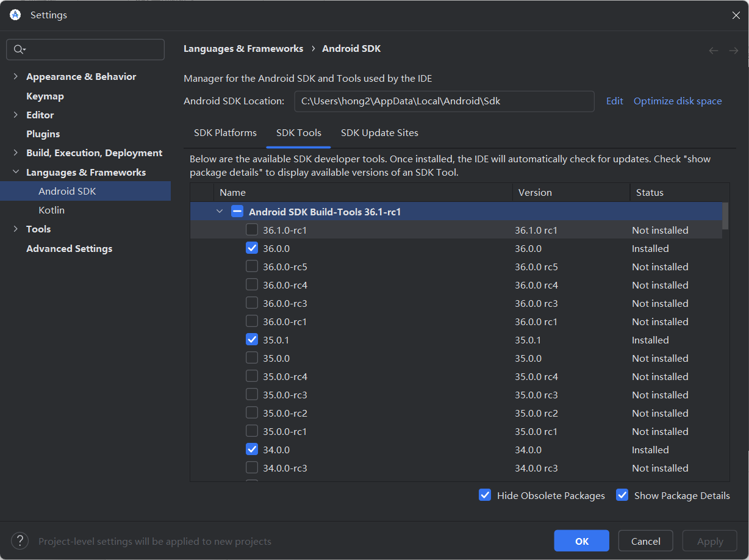Sort by the Version column header
Image resolution: width=749 pixels, height=560 pixels.
tap(571, 192)
